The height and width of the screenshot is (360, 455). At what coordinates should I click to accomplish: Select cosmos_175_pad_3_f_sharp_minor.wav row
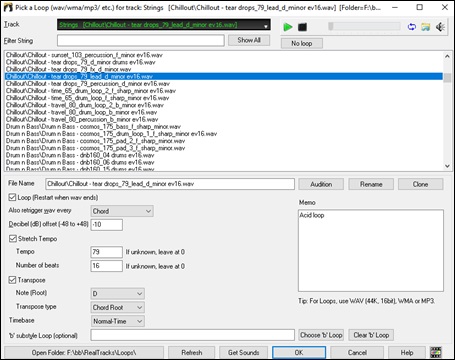coord(224,148)
